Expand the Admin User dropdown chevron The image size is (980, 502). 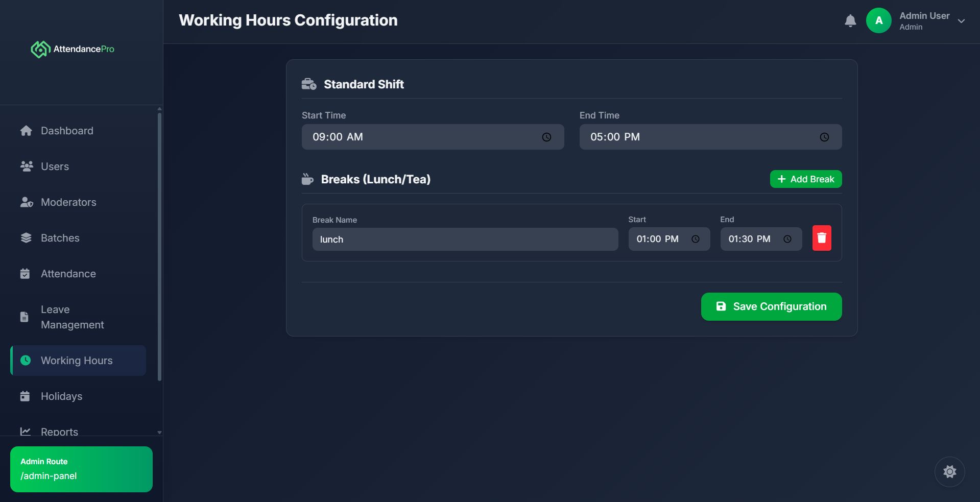click(x=961, y=21)
